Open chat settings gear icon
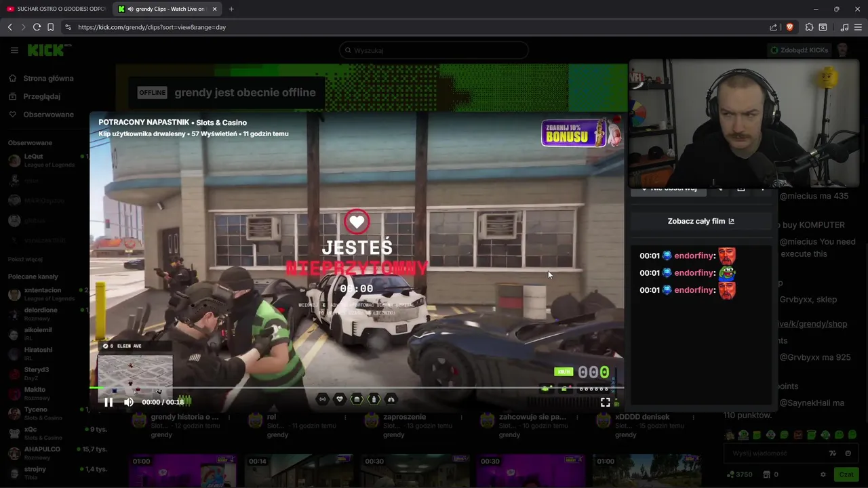Image resolution: width=868 pixels, height=488 pixels. click(823, 474)
